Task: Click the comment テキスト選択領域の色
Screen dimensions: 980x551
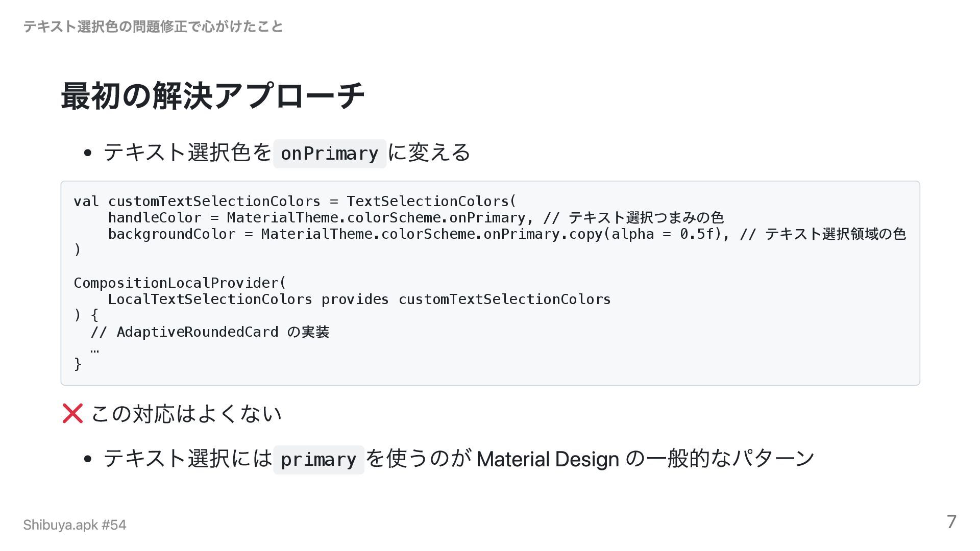Action: (x=835, y=234)
